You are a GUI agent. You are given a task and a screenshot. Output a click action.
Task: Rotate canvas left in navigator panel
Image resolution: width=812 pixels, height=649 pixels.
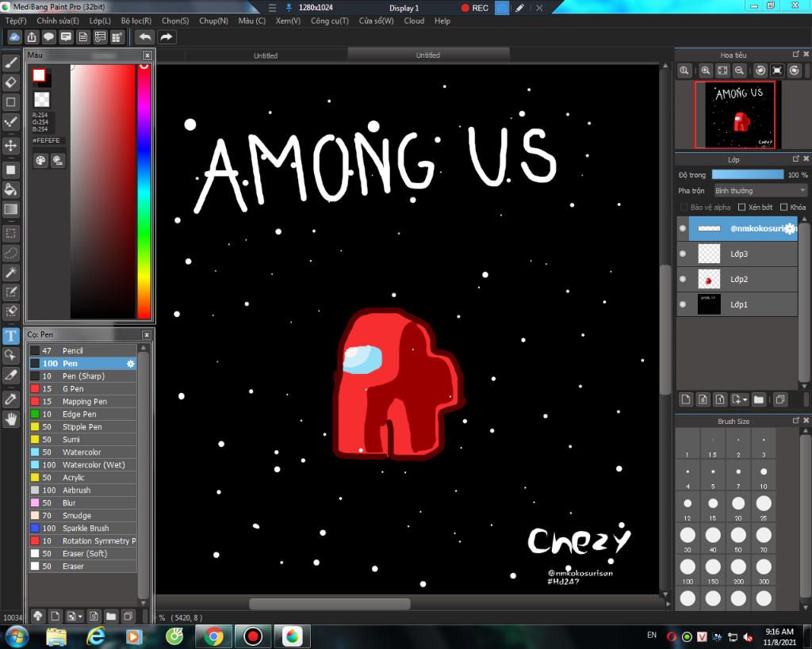(x=760, y=71)
